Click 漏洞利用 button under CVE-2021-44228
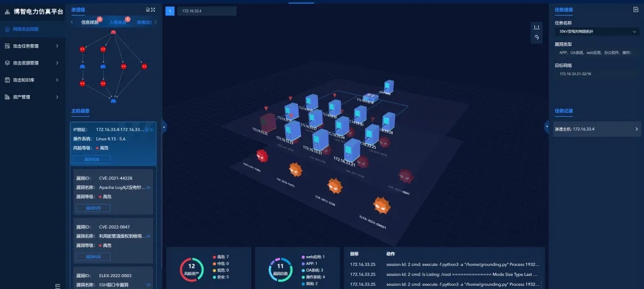Image resolution: width=644 pixels, height=289 pixels. click(93, 208)
